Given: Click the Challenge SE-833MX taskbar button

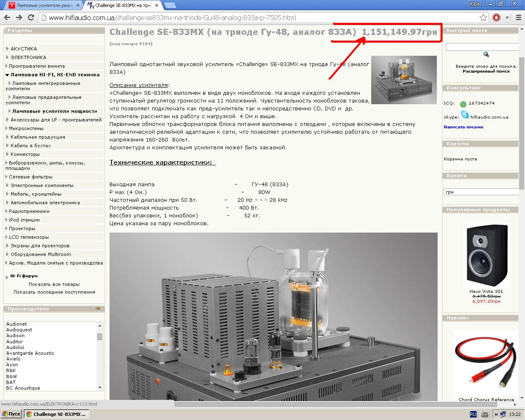Looking at the screenshot, I should point(56,414).
